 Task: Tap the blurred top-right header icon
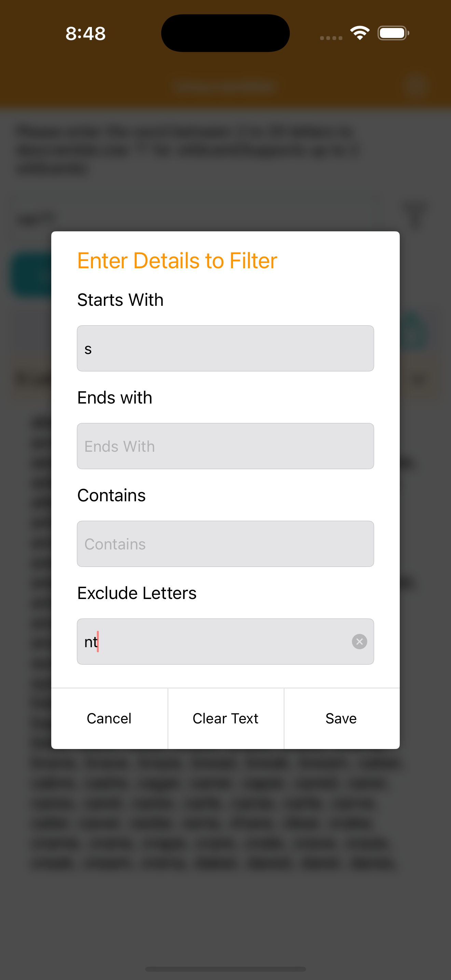pyautogui.click(x=416, y=84)
